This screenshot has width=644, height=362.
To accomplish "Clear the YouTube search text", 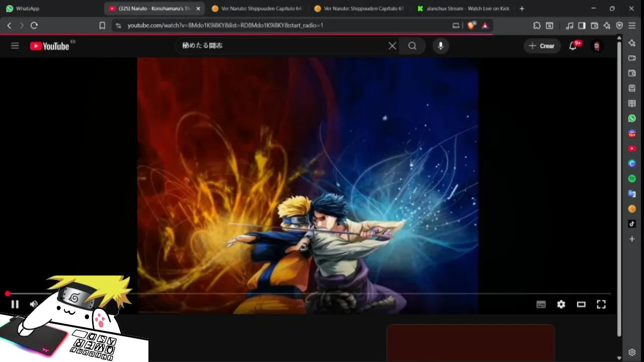I will [392, 46].
